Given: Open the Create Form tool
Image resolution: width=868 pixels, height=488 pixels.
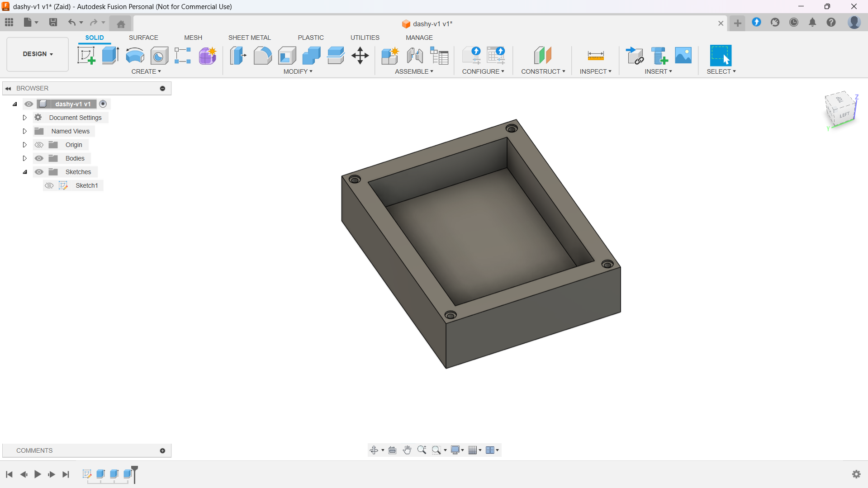Looking at the screenshot, I should [208, 56].
